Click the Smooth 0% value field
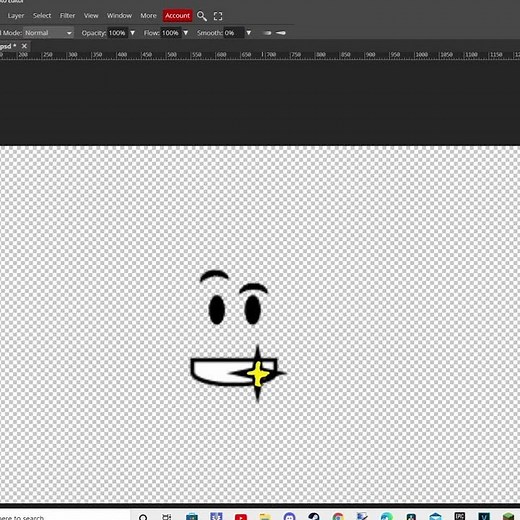Screen dimensions: 520x520 tap(234, 33)
